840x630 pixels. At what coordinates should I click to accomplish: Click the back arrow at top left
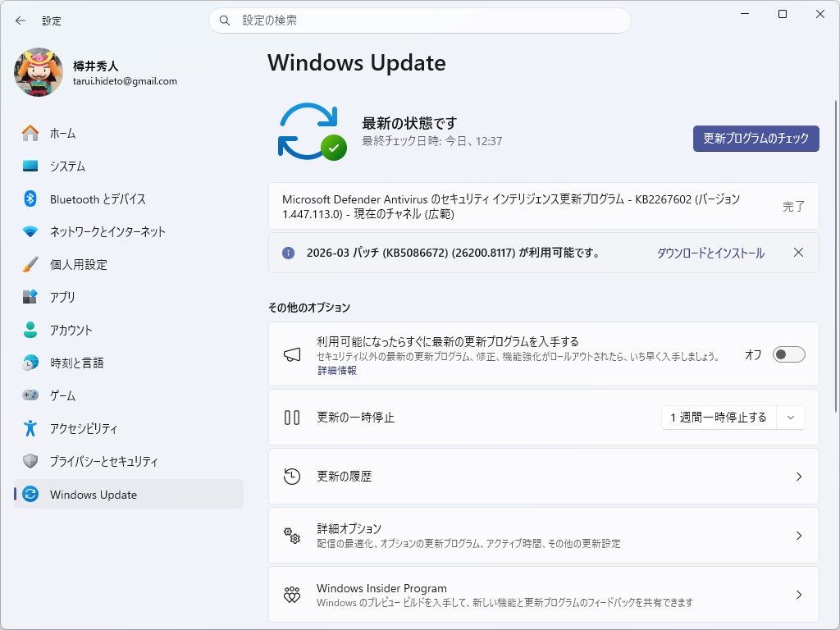(18, 21)
